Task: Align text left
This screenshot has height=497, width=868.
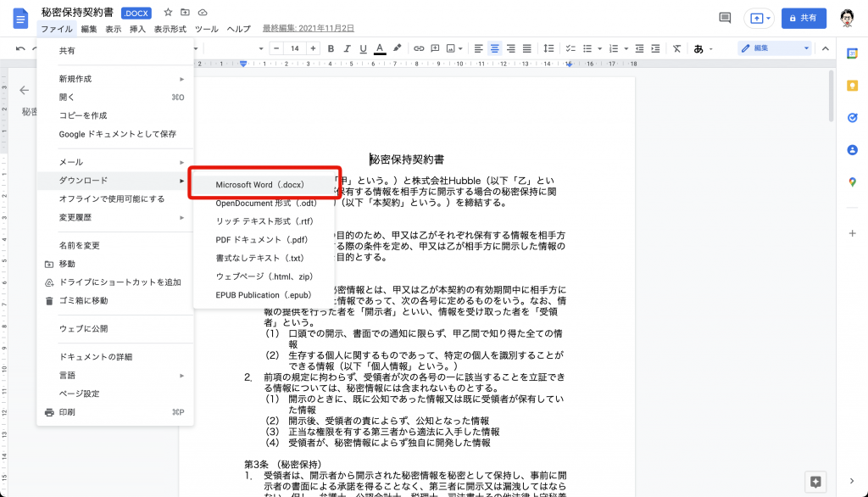Action: pyautogui.click(x=478, y=48)
